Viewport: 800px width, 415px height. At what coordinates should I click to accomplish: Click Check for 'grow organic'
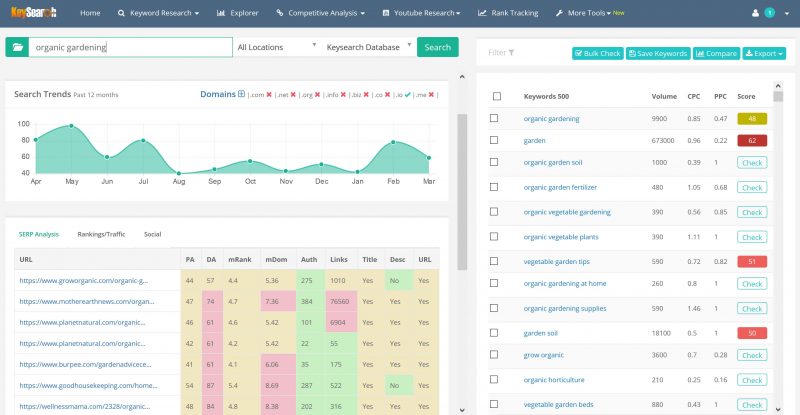click(x=752, y=355)
